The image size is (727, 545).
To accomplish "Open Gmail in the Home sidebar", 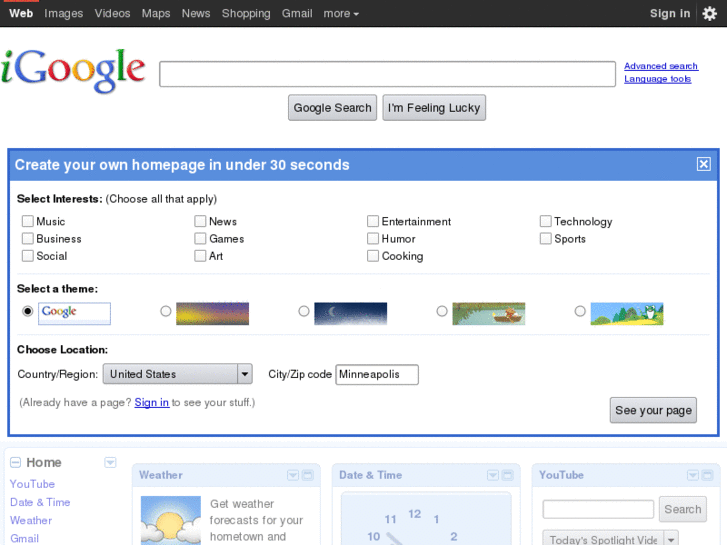I will pos(25,539).
